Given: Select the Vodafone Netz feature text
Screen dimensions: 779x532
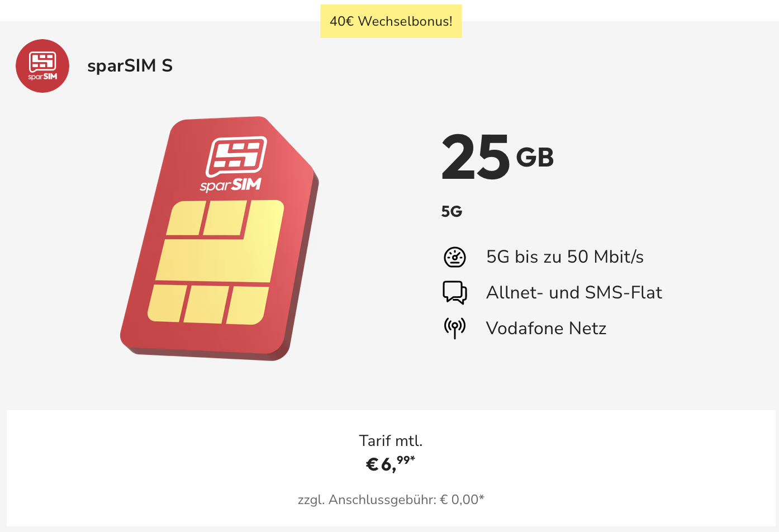Looking at the screenshot, I should coord(546,328).
